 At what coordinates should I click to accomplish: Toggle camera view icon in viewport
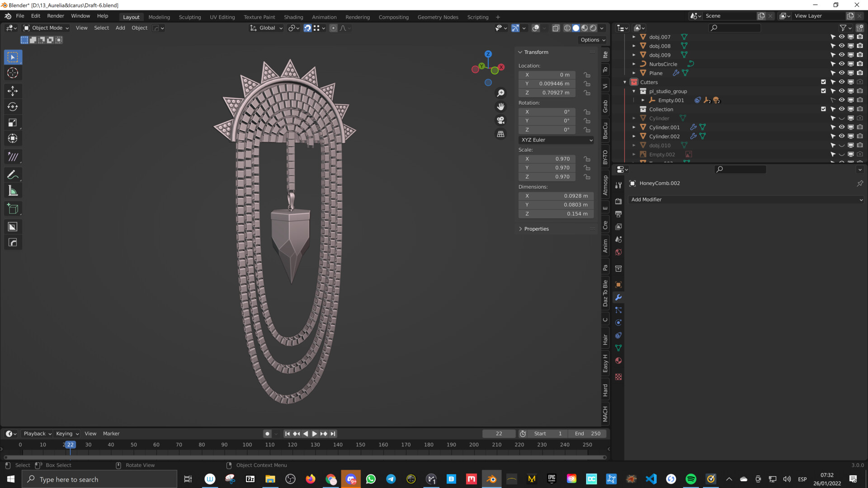pyautogui.click(x=500, y=121)
